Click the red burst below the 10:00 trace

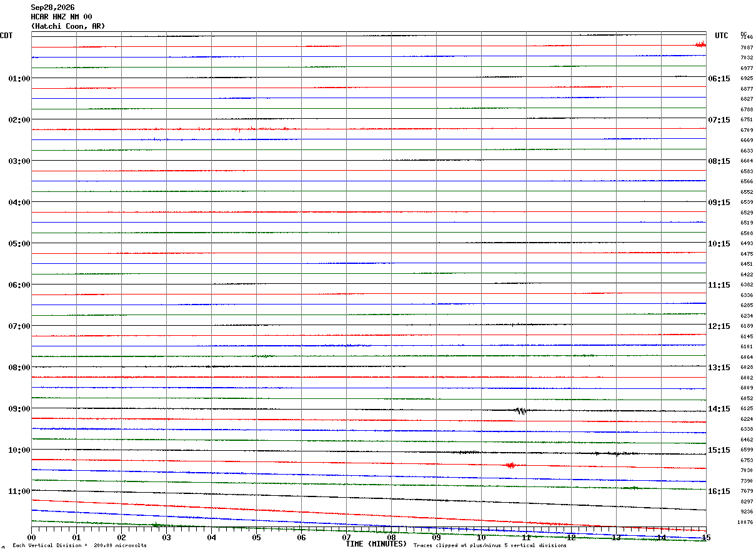511,465
